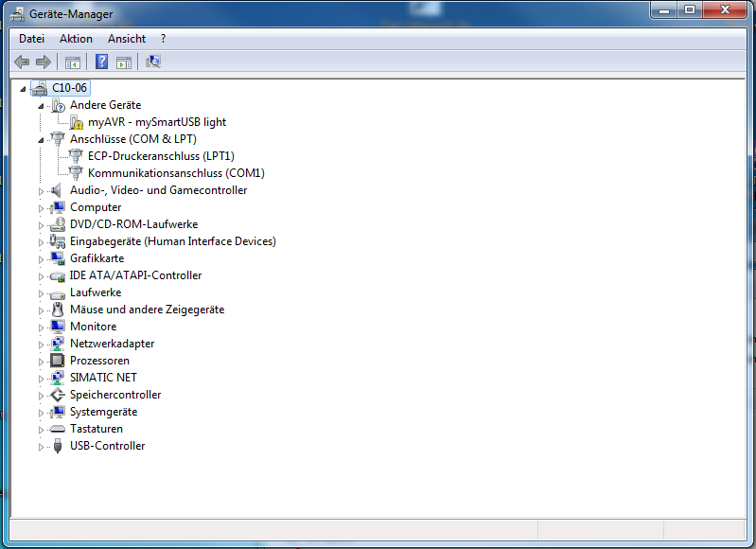Image resolution: width=756 pixels, height=549 pixels.
Task: Click the Prozessoren chip icon
Action: click(x=58, y=361)
